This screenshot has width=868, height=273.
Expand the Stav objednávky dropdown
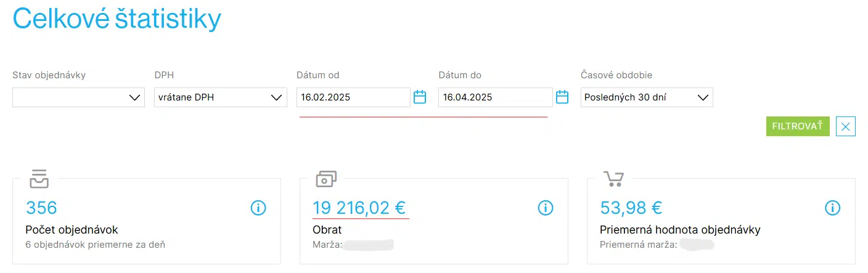click(79, 97)
